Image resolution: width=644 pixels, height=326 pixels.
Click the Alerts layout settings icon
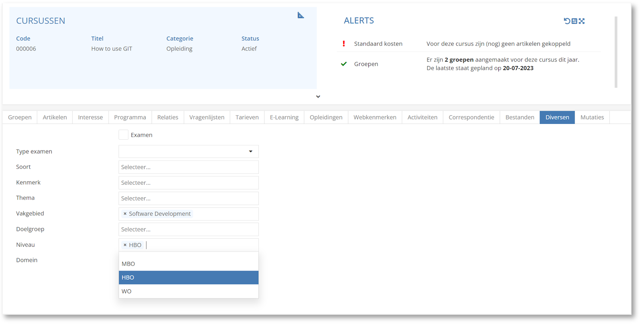coord(574,21)
